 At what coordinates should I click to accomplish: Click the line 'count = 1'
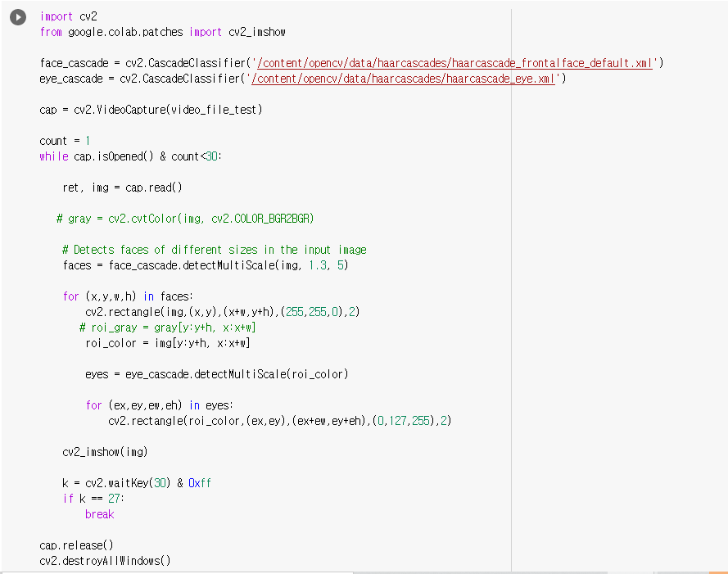click(65, 141)
